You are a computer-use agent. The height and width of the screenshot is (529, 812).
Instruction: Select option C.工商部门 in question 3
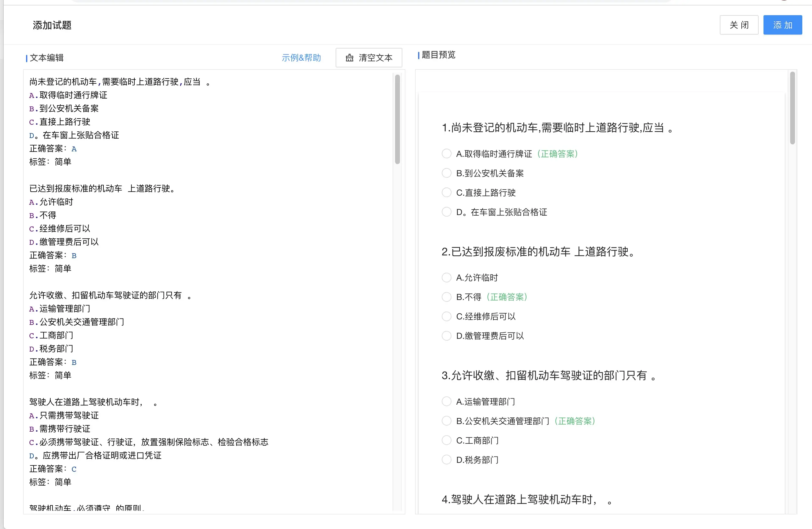[446, 440]
